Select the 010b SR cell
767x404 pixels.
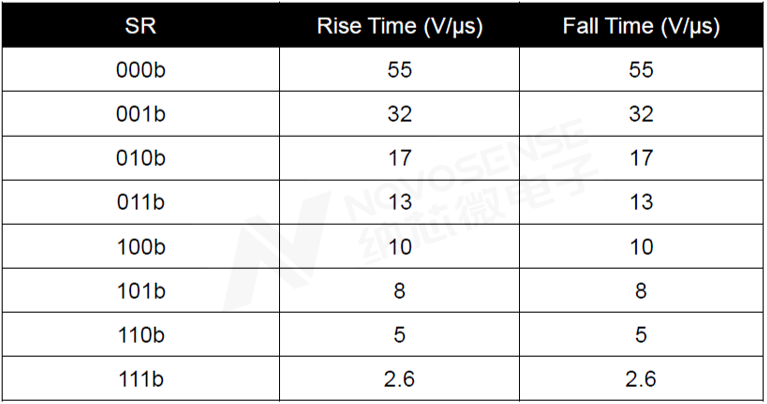(x=141, y=158)
